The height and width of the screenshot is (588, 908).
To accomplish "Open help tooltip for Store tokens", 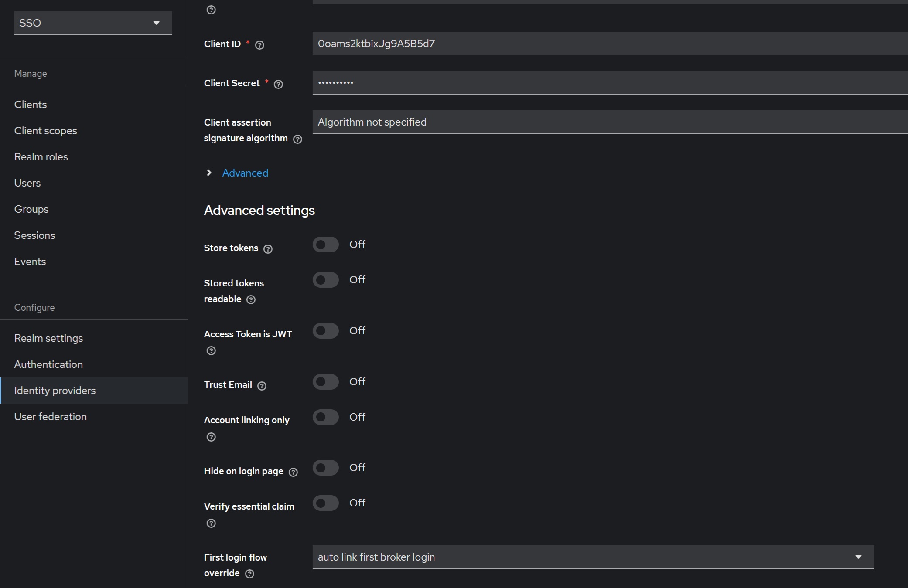I will (267, 249).
